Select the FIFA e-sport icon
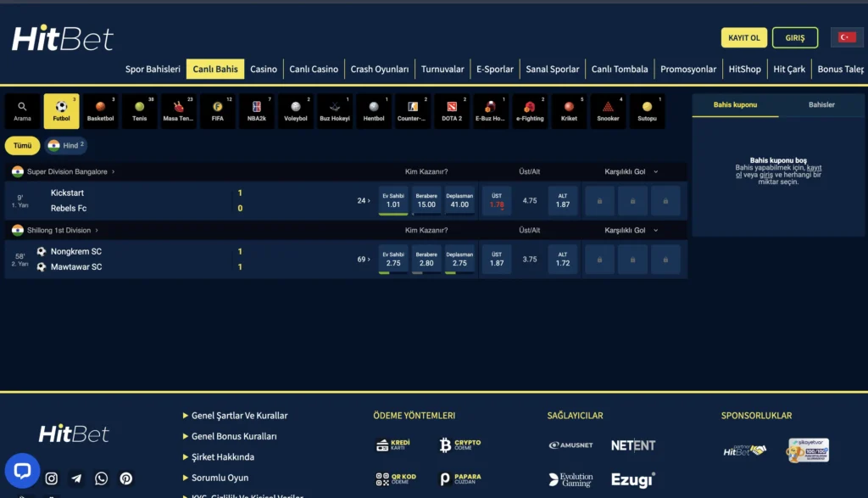 218,111
